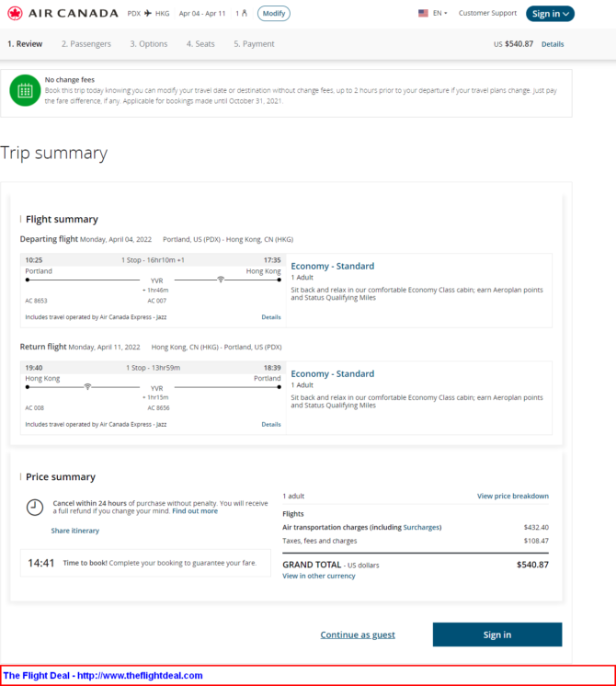616x686 pixels.
Task: Click the Trip summary heading
Action: [x=54, y=153]
